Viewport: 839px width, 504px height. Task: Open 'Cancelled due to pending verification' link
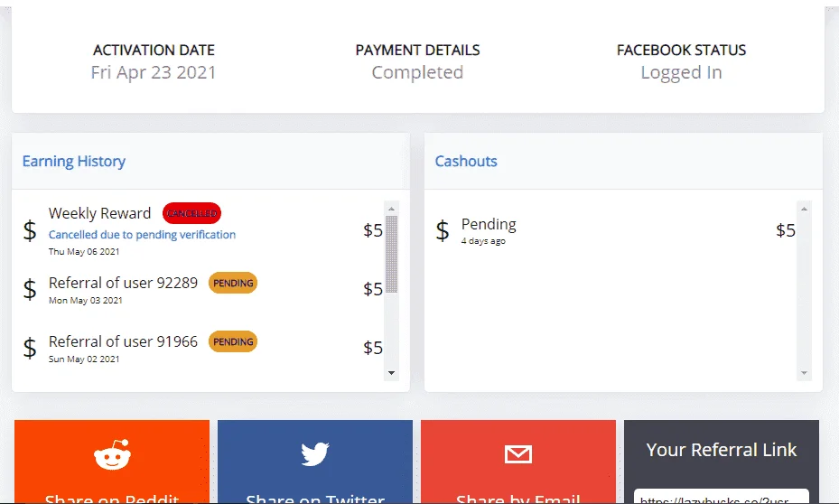(x=142, y=234)
